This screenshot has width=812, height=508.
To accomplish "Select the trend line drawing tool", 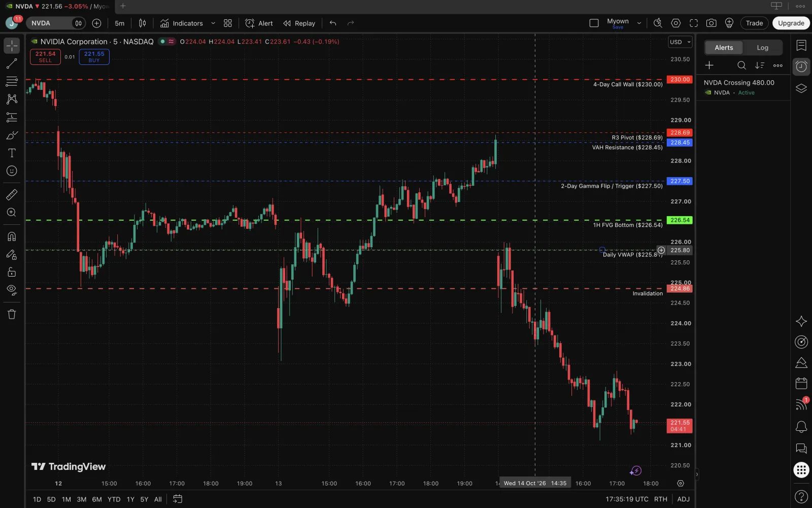I will point(12,63).
